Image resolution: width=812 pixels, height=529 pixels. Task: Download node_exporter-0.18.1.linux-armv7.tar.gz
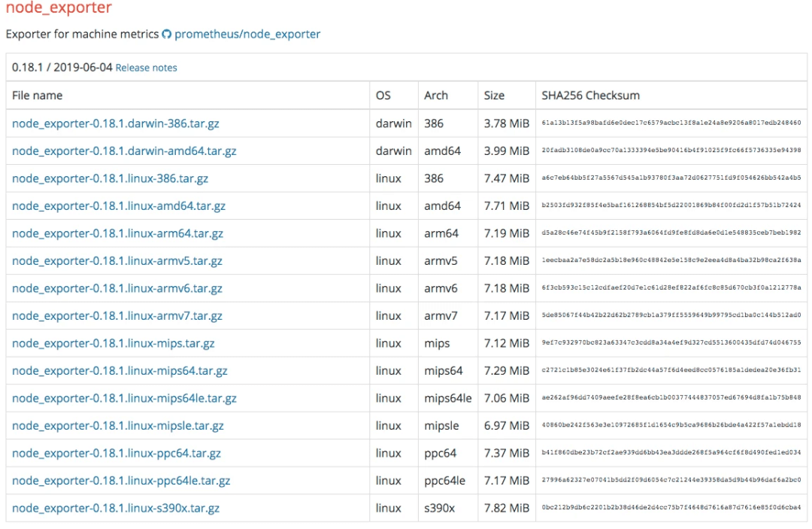[117, 316]
